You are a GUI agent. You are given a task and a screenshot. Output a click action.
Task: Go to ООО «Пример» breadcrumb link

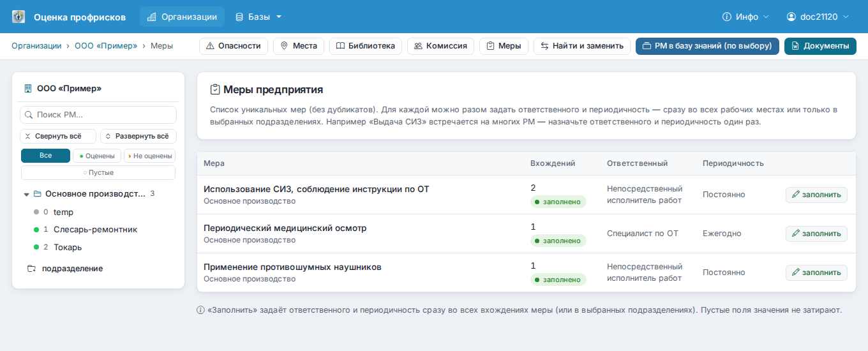pos(106,46)
